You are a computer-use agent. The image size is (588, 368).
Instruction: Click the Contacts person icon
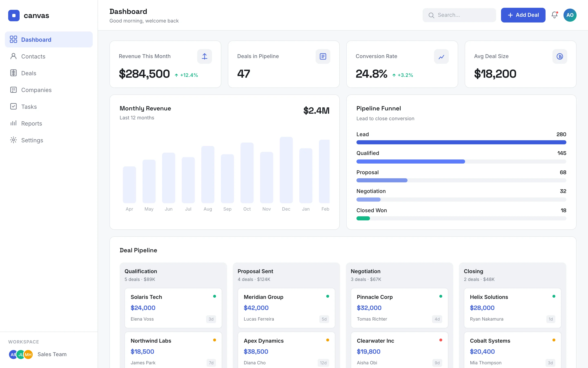pyautogui.click(x=13, y=56)
